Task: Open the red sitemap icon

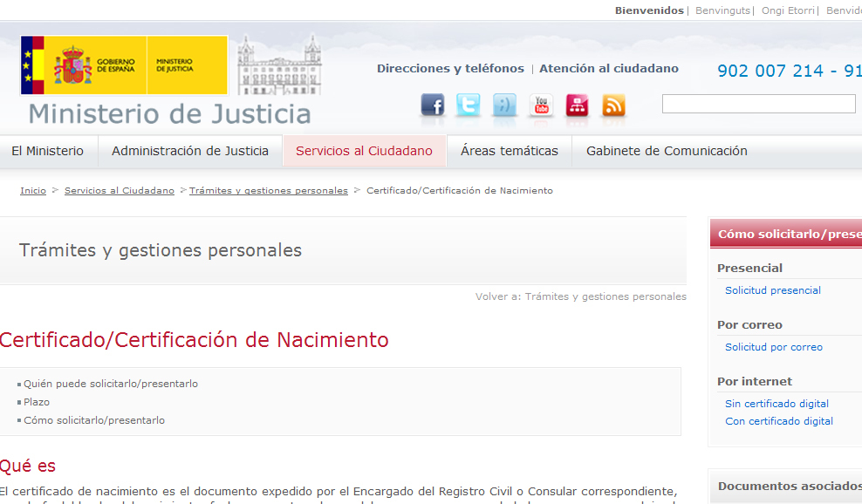Action: (x=578, y=106)
